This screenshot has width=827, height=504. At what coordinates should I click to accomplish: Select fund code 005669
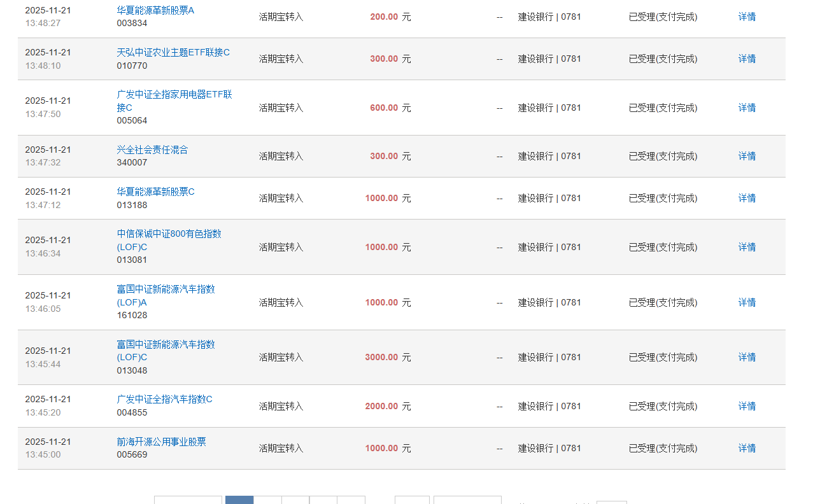click(132, 455)
